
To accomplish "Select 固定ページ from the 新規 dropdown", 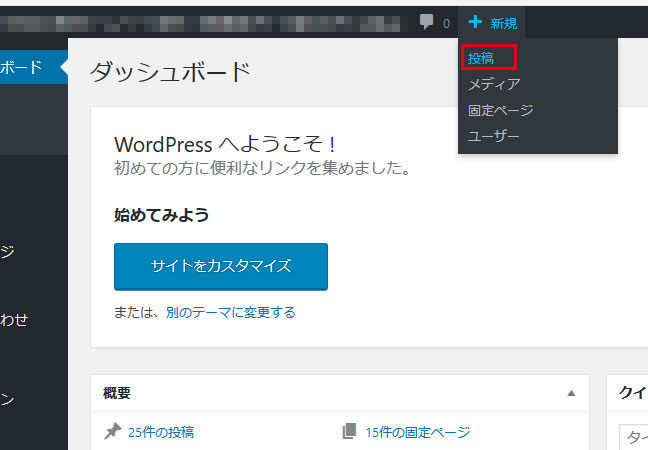I will 500,110.
